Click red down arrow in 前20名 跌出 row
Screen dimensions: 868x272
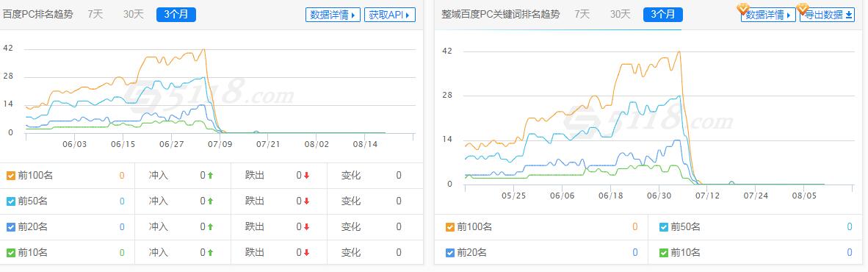tap(306, 226)
